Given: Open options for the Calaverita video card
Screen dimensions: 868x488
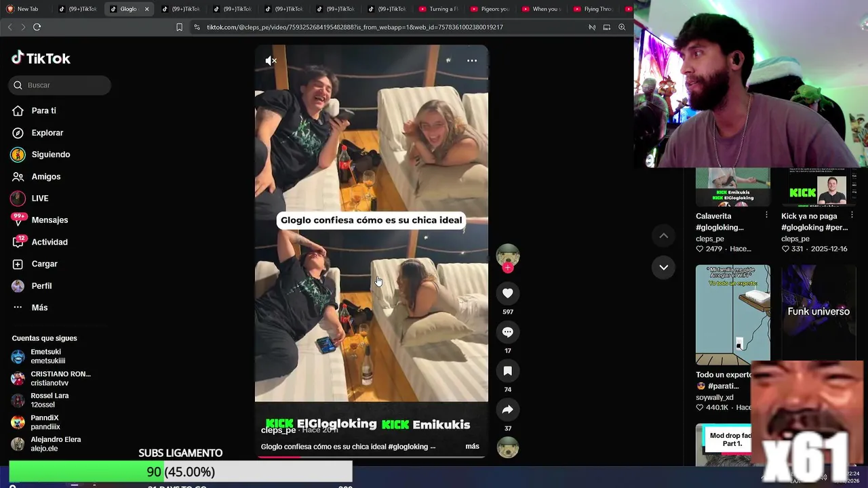Looking at the screenshot, I should 766,215.
